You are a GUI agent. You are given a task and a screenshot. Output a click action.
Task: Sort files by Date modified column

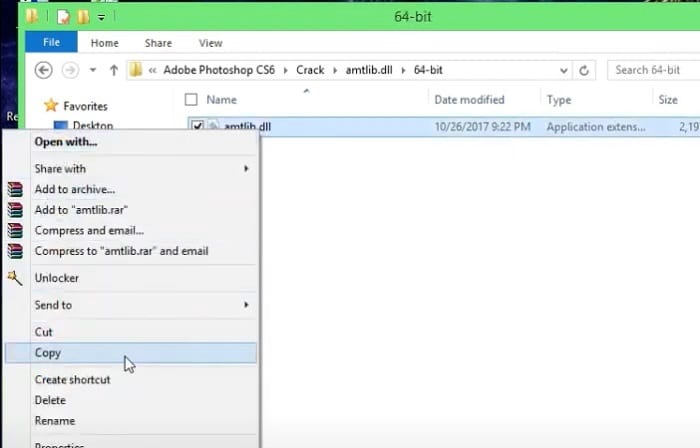tap(469, 100)
